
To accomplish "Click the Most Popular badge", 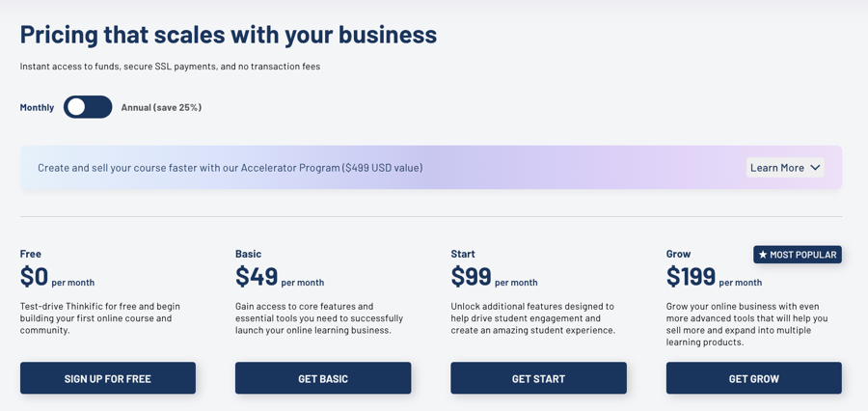I will pyautogui.click(x=798, y=255).
